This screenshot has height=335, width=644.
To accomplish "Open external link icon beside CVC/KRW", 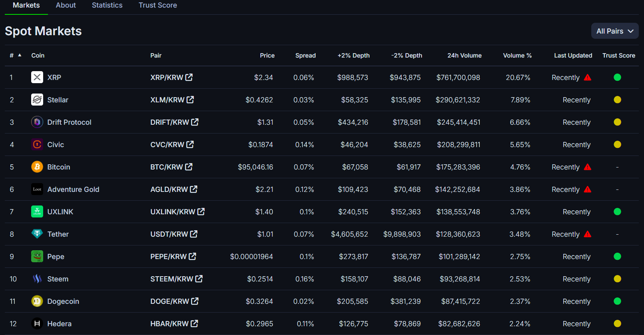I will click(190, 144).
